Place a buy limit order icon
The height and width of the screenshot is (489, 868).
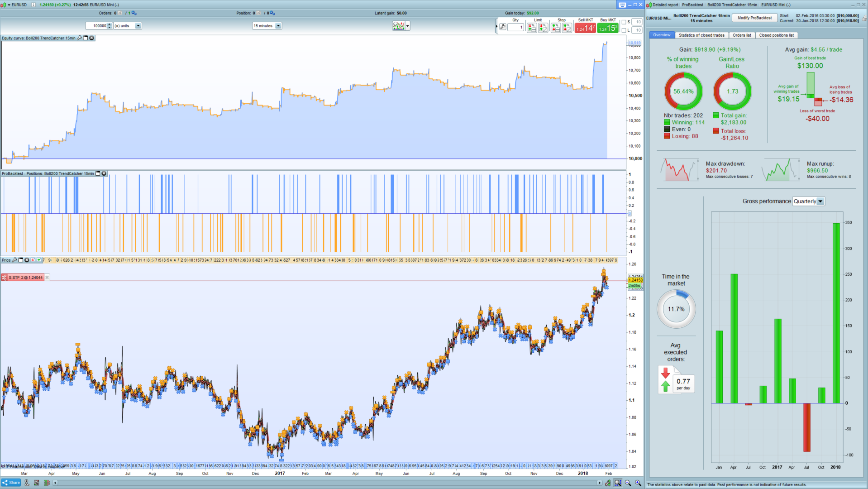tap(532, 28)
